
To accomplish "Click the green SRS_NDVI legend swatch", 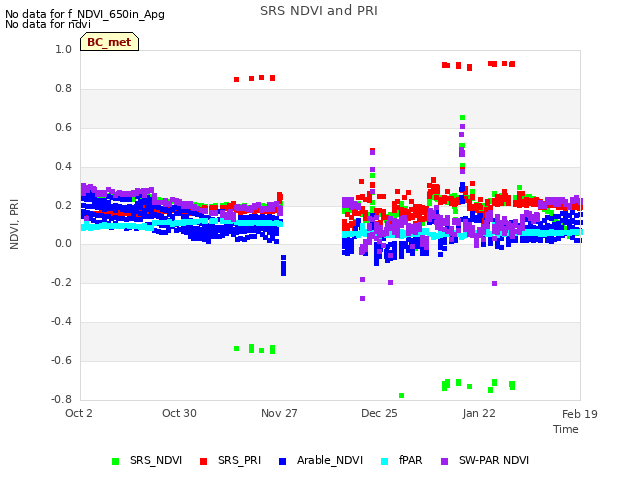I will pos(116,461).
